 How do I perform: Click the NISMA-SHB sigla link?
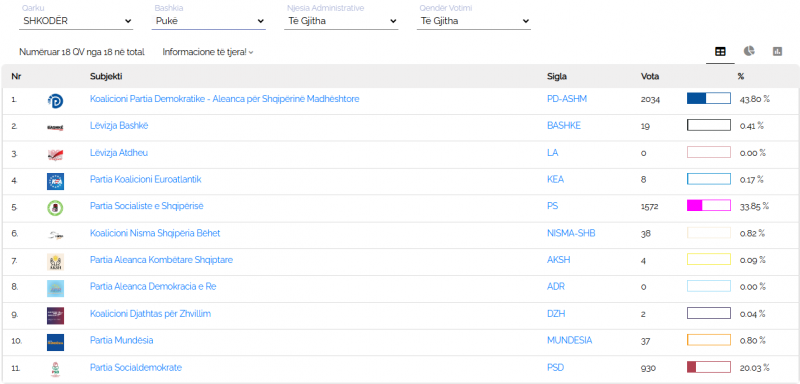click(571, 233)
